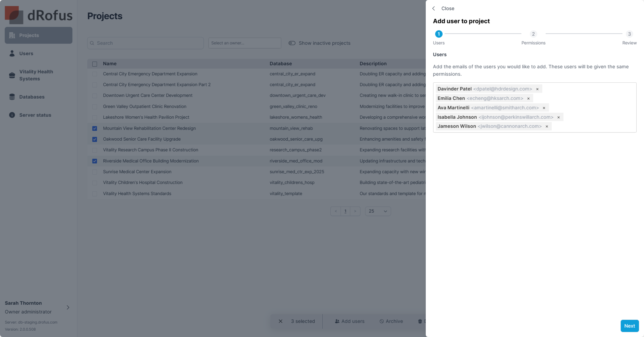Screen dimensions: 644x337
Task: Check Green Valley Outpatient Clinic Renovation row
Action: click(x=94, y=107)
